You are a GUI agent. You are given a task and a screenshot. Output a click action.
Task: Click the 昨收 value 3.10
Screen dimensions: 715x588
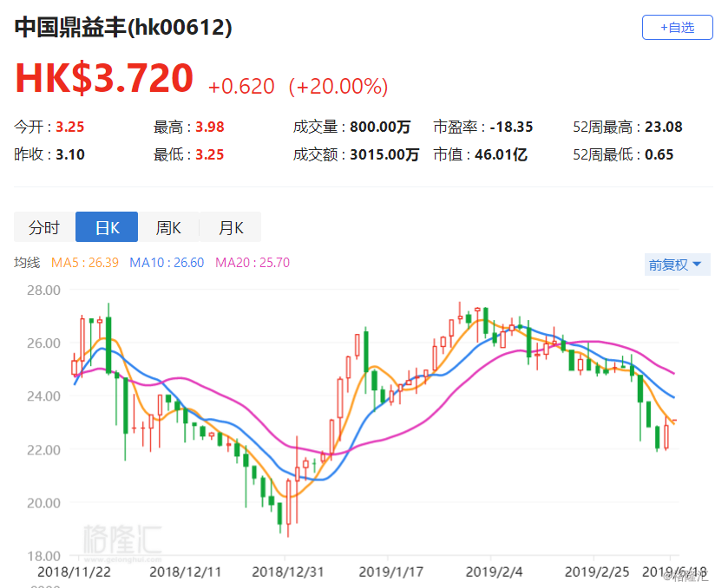69,154
